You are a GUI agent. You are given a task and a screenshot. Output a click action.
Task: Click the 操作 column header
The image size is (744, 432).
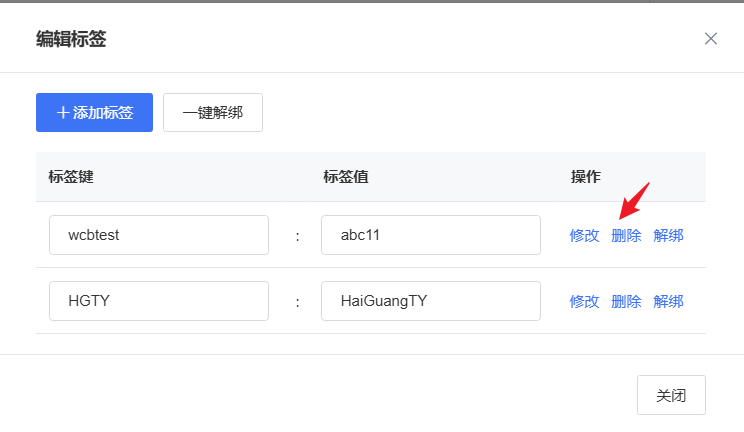(586, 177)
